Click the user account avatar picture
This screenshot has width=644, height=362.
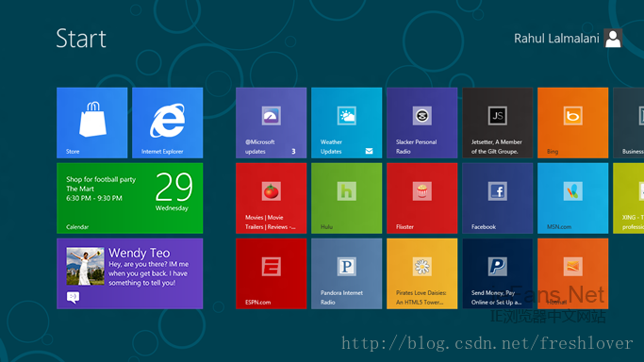pos(613,39)
